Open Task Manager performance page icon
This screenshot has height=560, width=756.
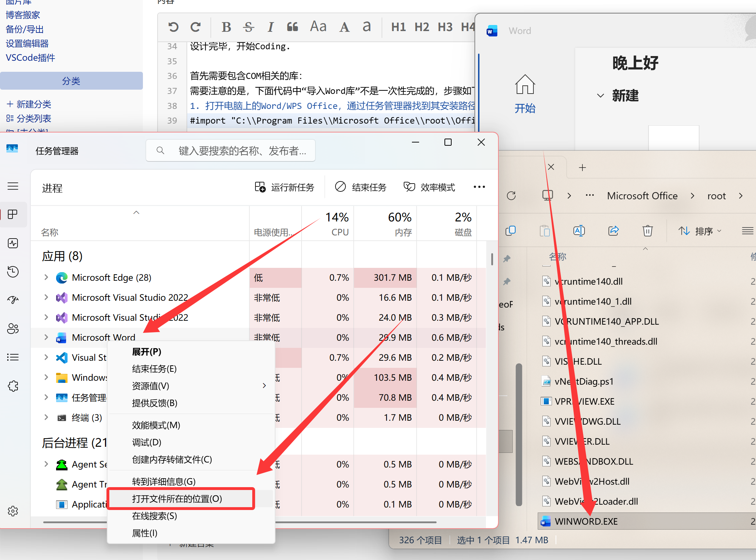pyautogui.click(x=13, y=243)
